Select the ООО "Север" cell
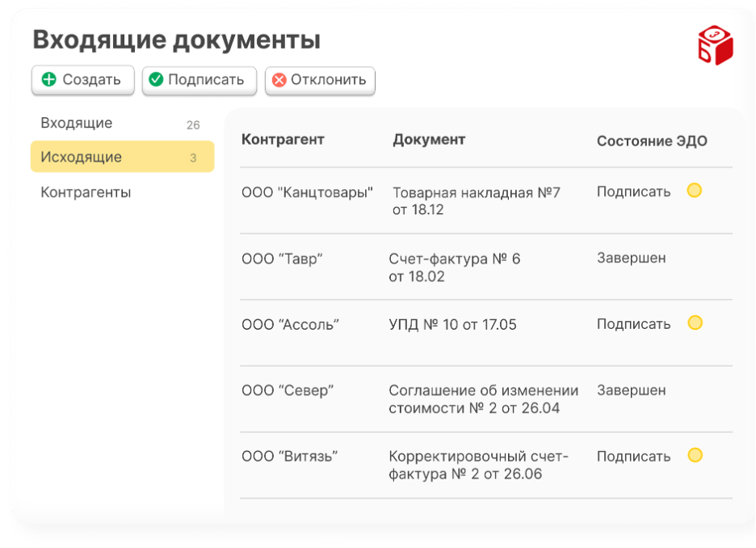Screen dimensions: 756x548 click(x=288, y=390)
